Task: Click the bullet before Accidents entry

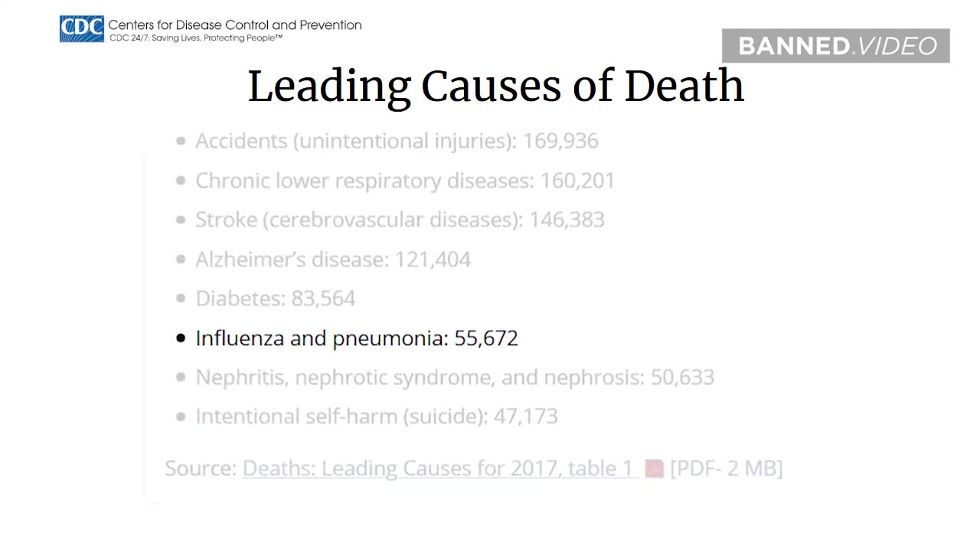Action: tap(181, 141)
